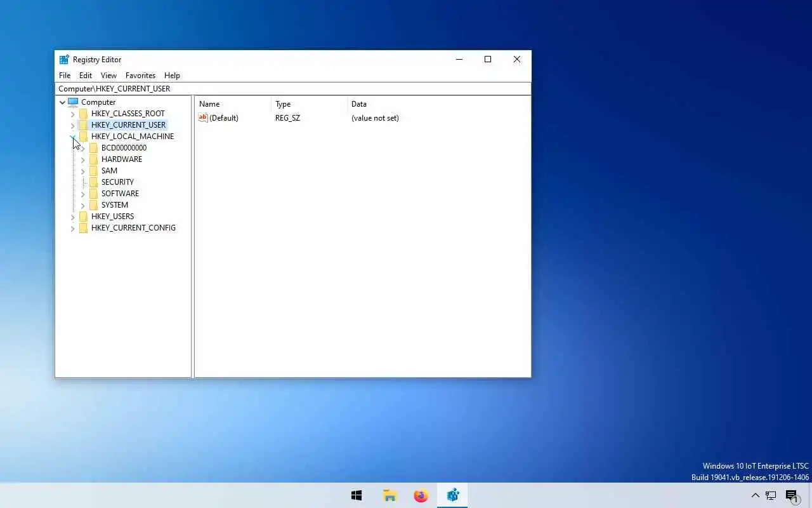The image size is (812, 508).
Task: Sort values by Type column header
Action: coord(309,104)
